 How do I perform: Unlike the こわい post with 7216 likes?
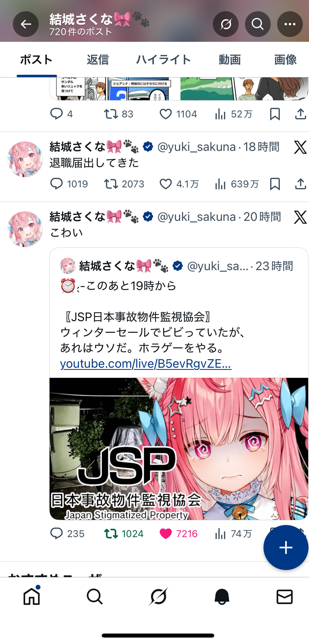tap(165, 534)
